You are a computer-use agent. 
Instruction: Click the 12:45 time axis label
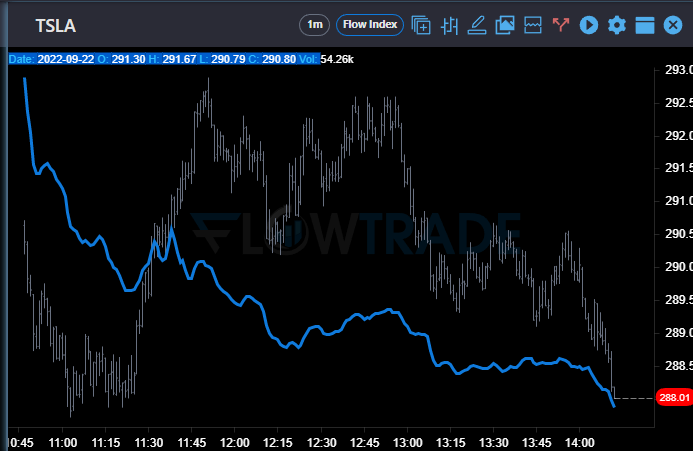[365, 443]
